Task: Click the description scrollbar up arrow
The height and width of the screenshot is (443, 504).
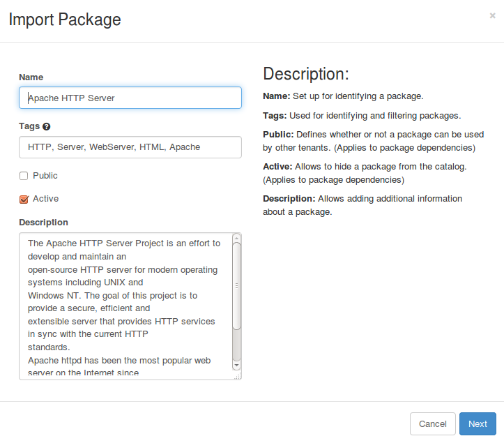Action: [236, 238]
